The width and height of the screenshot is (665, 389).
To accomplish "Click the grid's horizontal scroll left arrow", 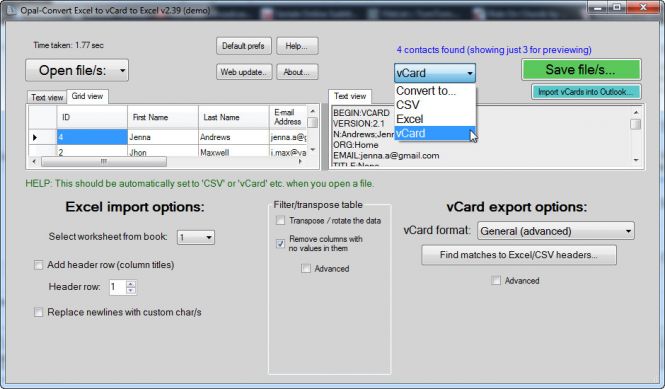I will [x=34, y=162].
